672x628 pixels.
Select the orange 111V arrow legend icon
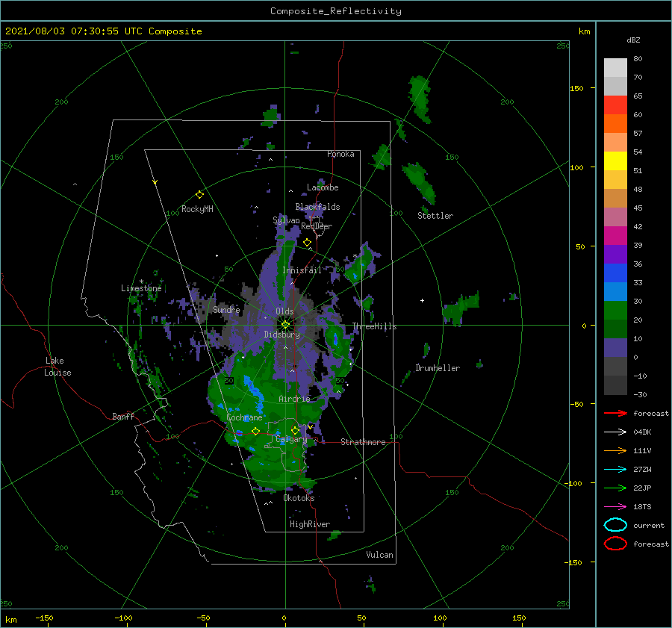tap(615, 450)
